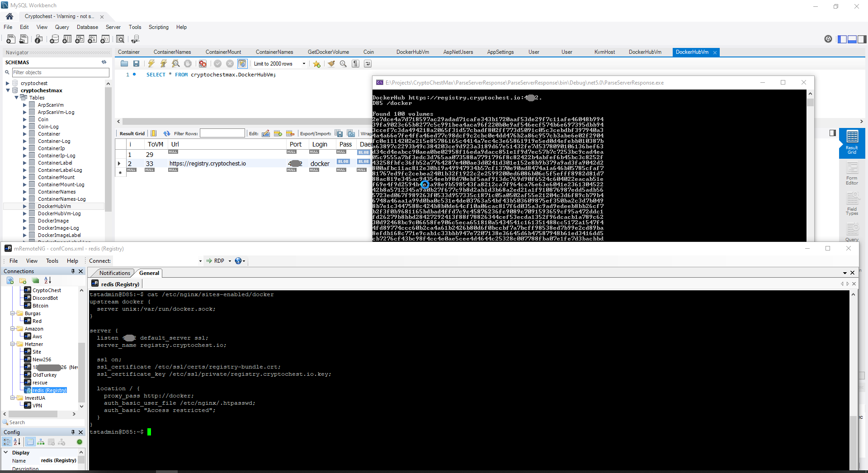Screen dimensions: 868x473
Task: Open the Query menu in MySQL Workbench
Action: pyautogui.click(x=62, y=27)
